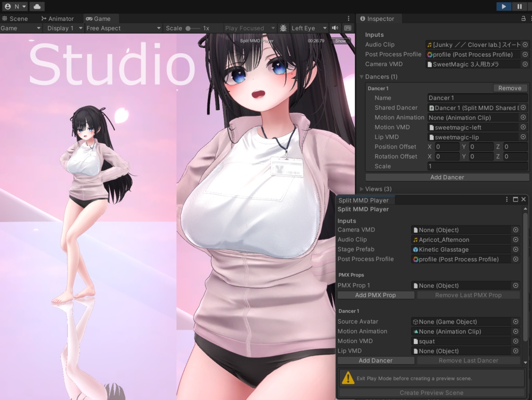Viewport: 532px width, 400px height.
Task: Expand the Views (3) foldout
Action: click(362, 189)
